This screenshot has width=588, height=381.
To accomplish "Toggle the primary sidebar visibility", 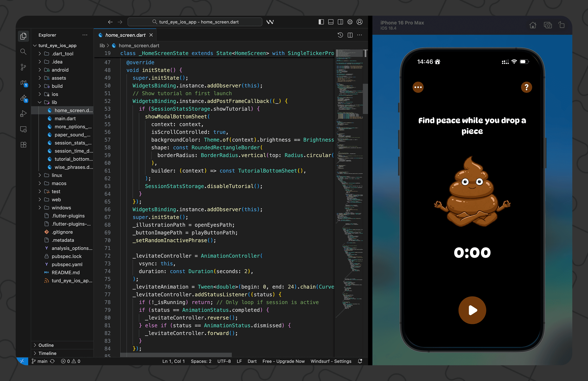I will point(321,22).
